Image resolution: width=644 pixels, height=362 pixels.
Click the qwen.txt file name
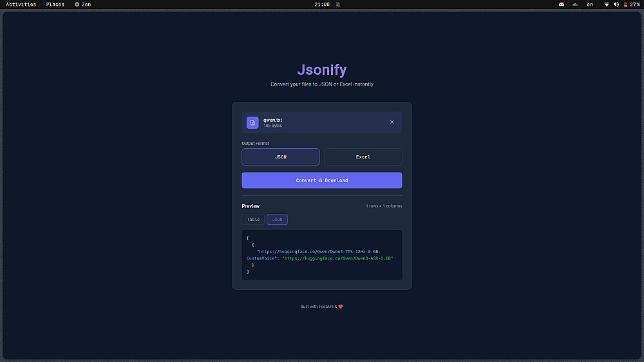click(272, 120)
